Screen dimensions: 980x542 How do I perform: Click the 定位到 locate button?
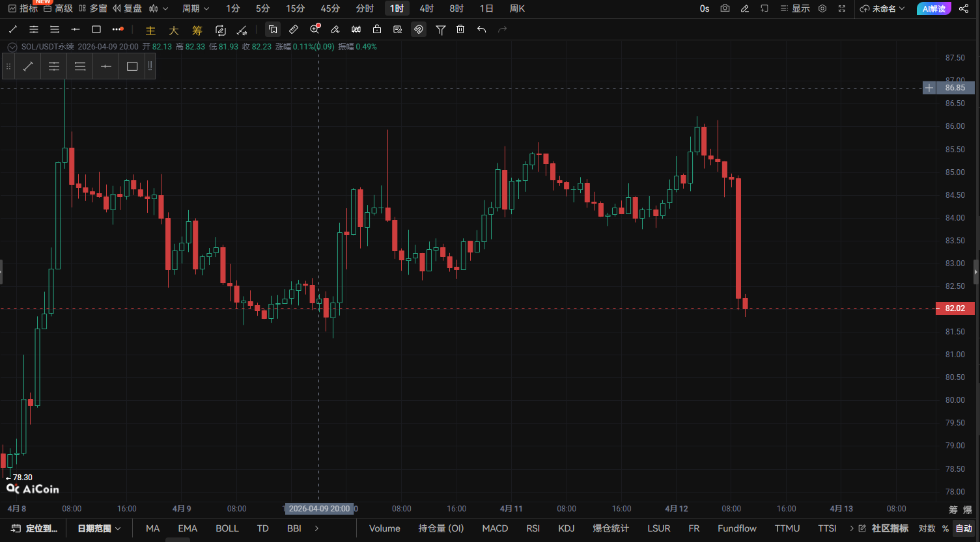(x=35, y=528)
